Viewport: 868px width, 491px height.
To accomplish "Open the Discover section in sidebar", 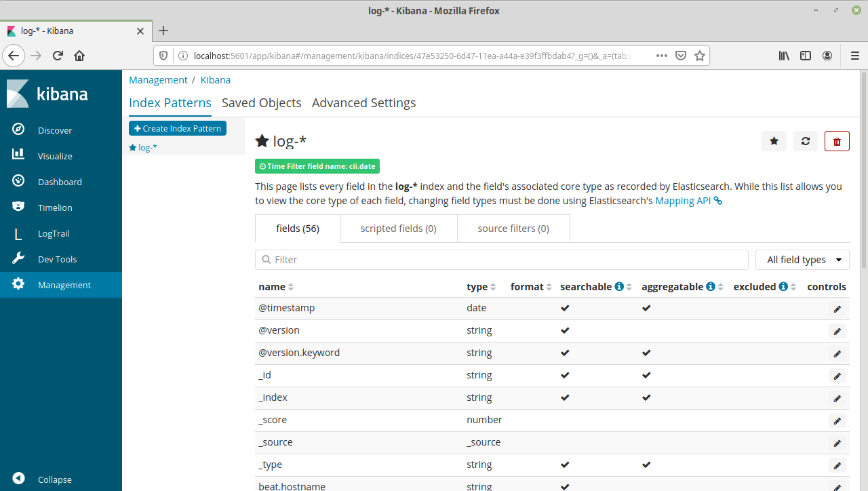I will (54, 130).
